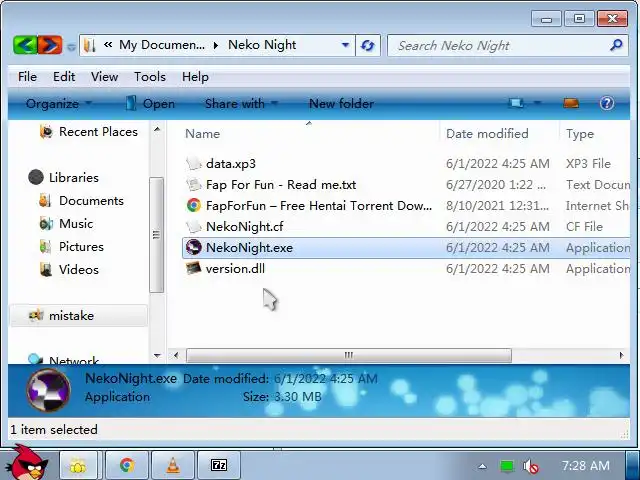Click the horizontal scrollbar thumb in the file list
The width and height of the screenshot is (640, 480).
tap(349, 355)
